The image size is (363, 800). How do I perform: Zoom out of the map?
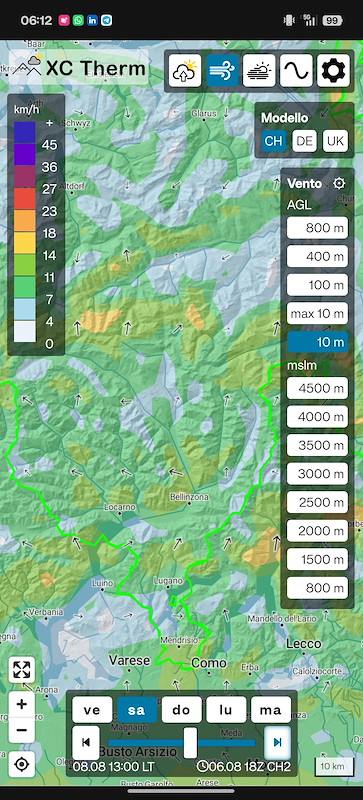click(21, 730)
